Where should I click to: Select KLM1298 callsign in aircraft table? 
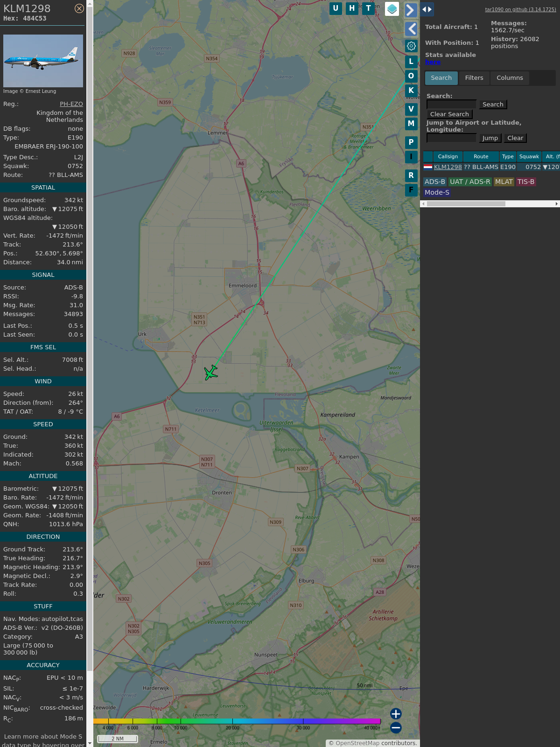pos(448,167)
